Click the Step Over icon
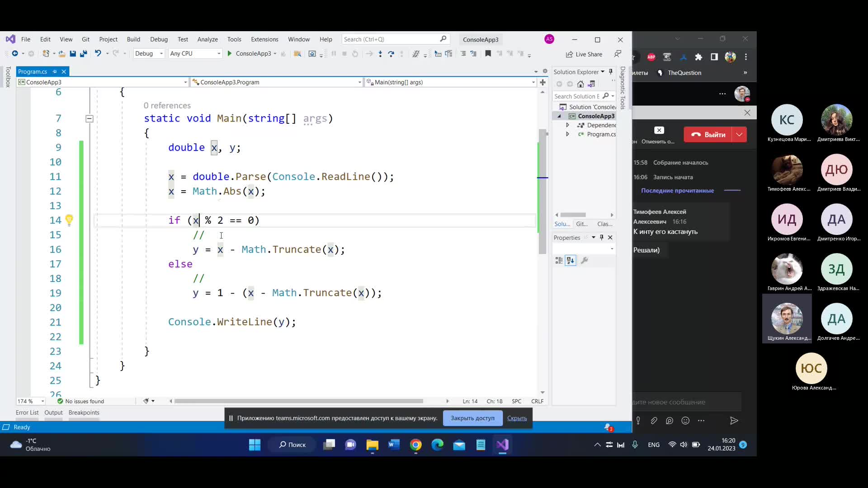This screenshot has height=488, width=868. tap(391, 53)
